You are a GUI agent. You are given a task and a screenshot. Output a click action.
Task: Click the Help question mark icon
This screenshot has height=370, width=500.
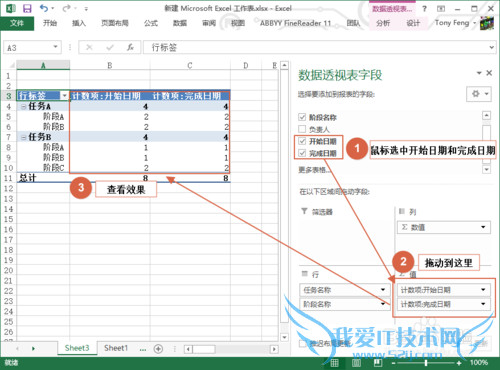[424, 9]
